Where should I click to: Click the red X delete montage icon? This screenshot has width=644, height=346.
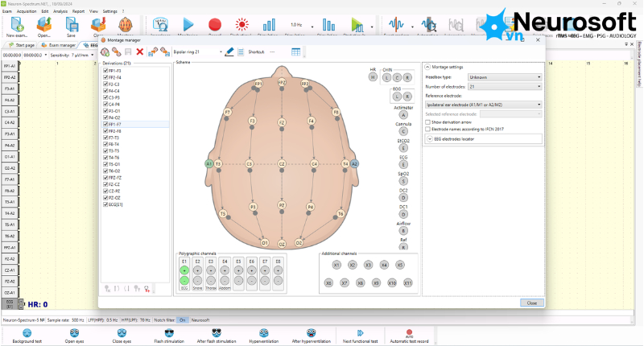[x=139, y=51]
